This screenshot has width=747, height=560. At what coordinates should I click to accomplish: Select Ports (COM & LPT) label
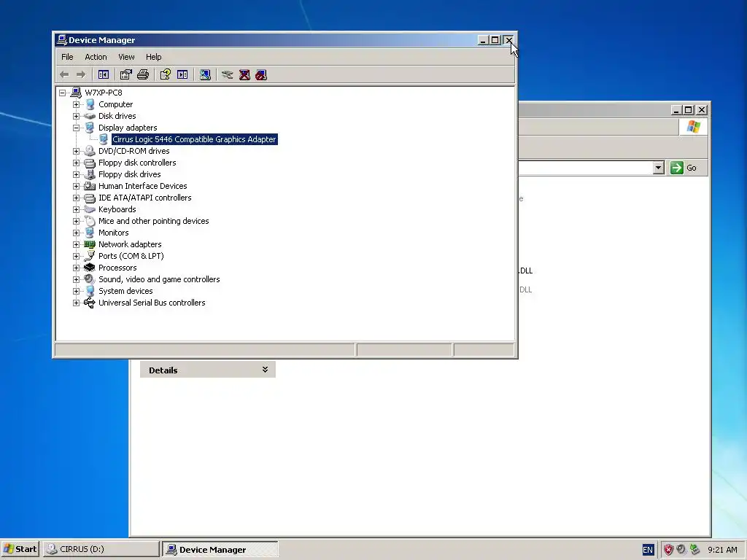click(131, 256)
